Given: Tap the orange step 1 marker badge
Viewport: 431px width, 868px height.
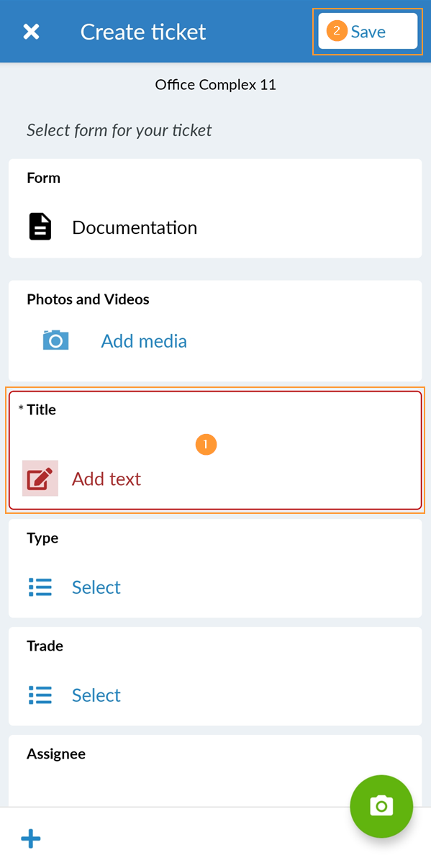Looking at the screenshot, I should (x=206, y=445).
